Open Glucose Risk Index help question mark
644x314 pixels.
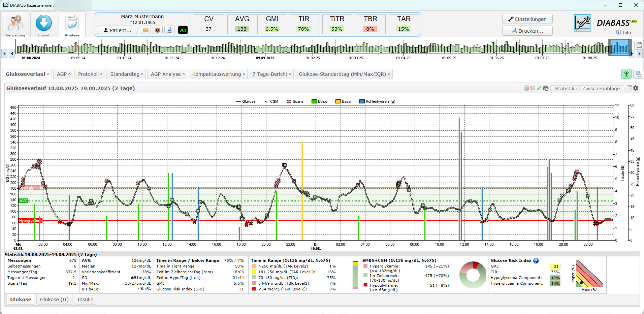coord(536,260)
